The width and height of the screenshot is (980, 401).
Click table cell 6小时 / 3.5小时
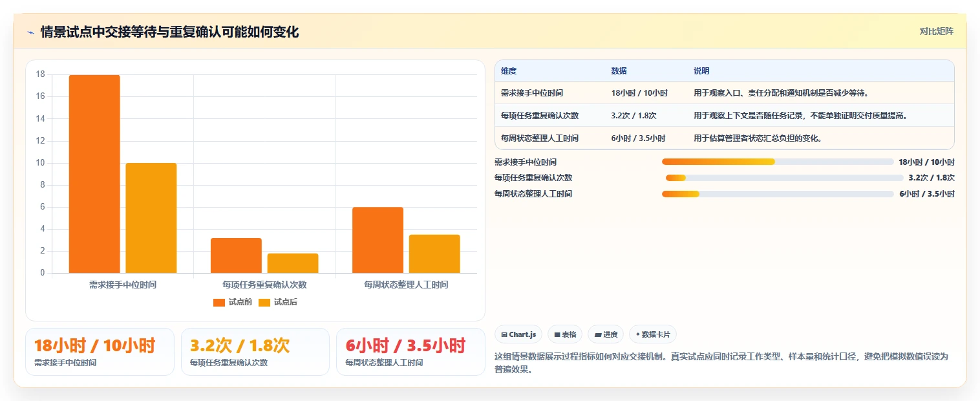coord(638,138)
